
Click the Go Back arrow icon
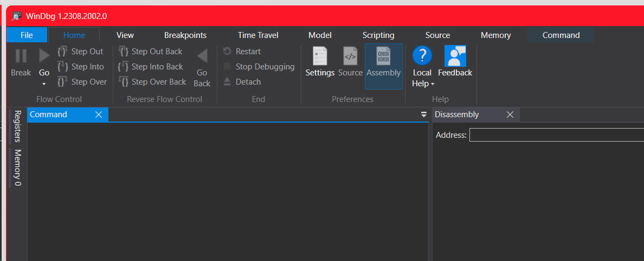tap(202, 56)
